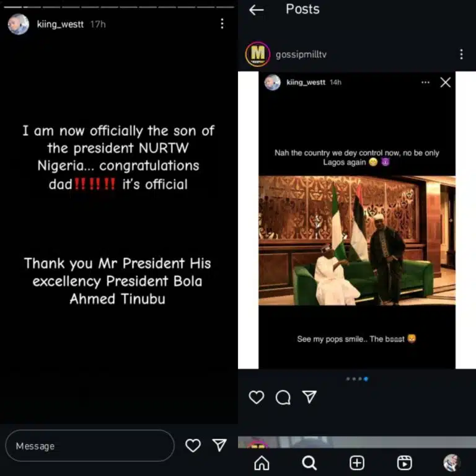Viewport: 476px width, 476px height.
Task: Tap the back arrow beside Posts
Action: tap(256, 10)
